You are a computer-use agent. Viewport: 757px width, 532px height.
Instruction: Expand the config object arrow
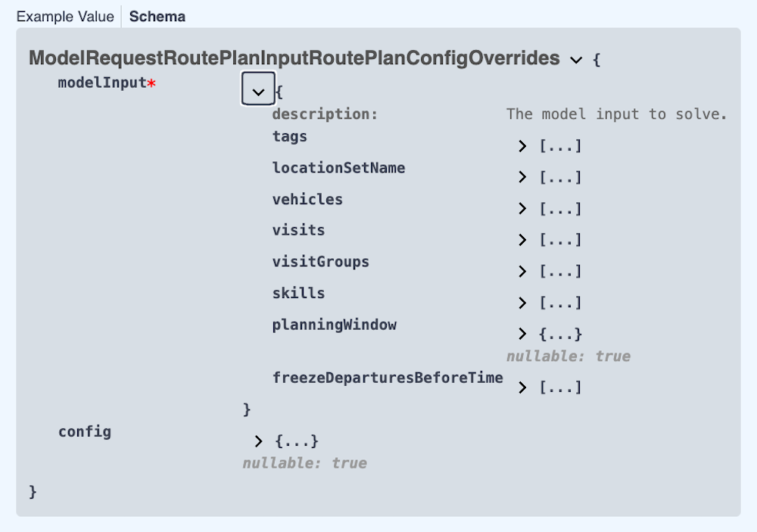coord(259,441)
